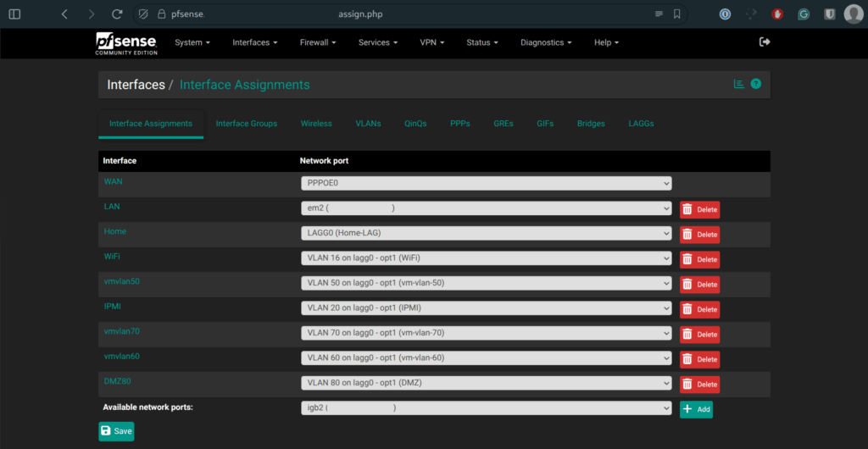The width and height of the screenshot is (868, 449).
Task: Open the status graph icon in page header
Action: [x=738, y=84]
